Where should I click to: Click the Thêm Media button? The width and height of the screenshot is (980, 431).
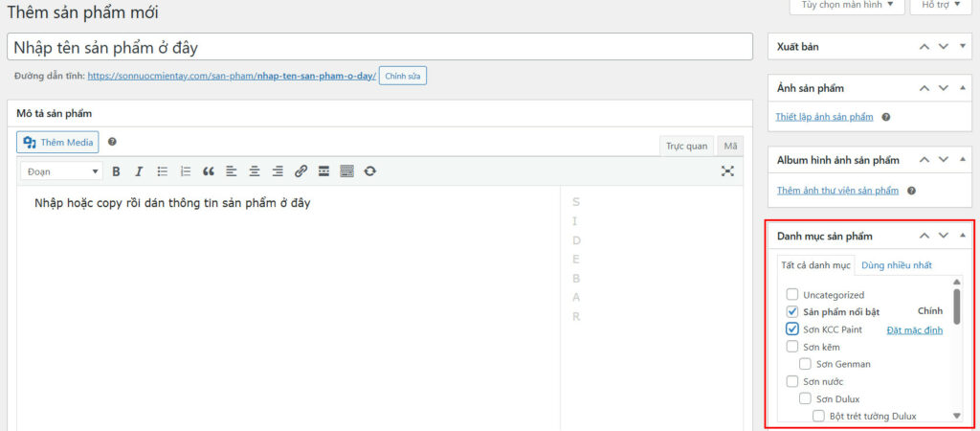57,142
